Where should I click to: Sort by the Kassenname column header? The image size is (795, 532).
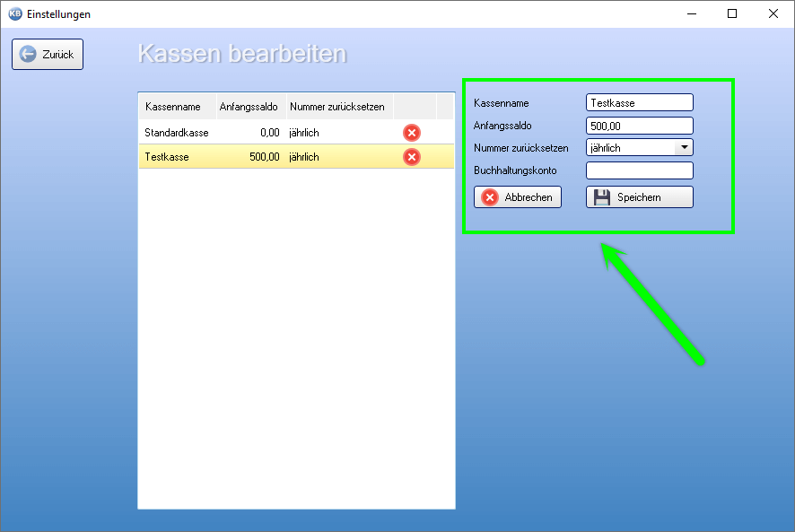178,107
